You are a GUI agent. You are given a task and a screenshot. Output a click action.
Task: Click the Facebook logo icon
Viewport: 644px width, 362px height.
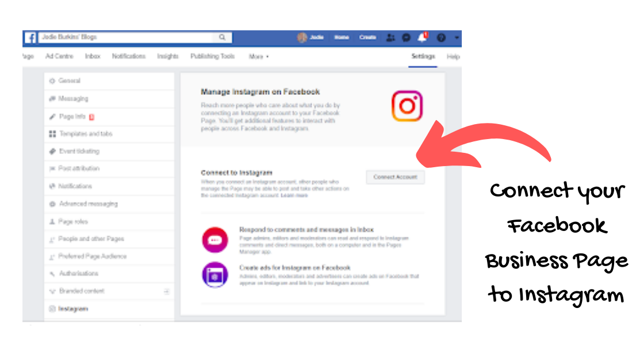pyautogui.click(x=30, y=37)
